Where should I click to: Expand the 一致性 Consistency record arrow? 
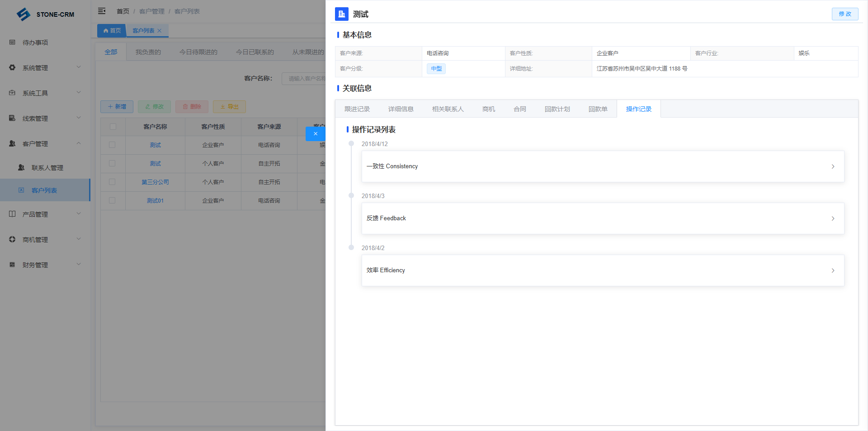tap(833, 167)
